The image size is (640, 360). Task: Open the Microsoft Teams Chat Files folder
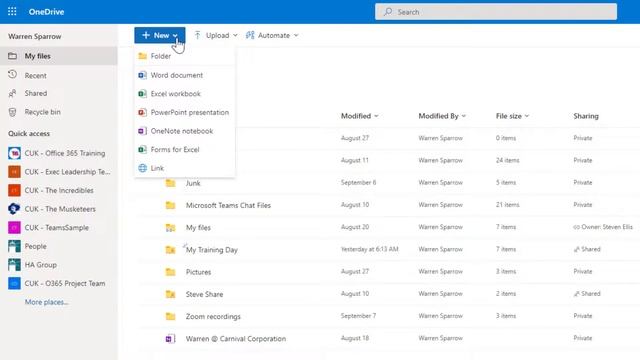228,205
